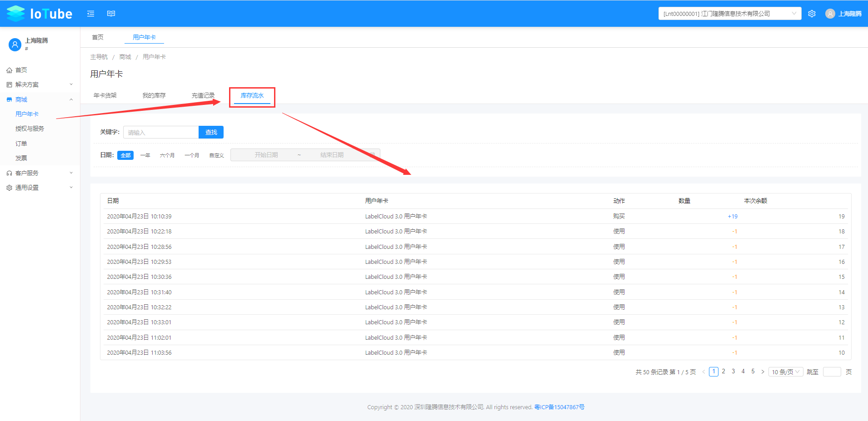Open the company selector dropdown

(730, 14)
